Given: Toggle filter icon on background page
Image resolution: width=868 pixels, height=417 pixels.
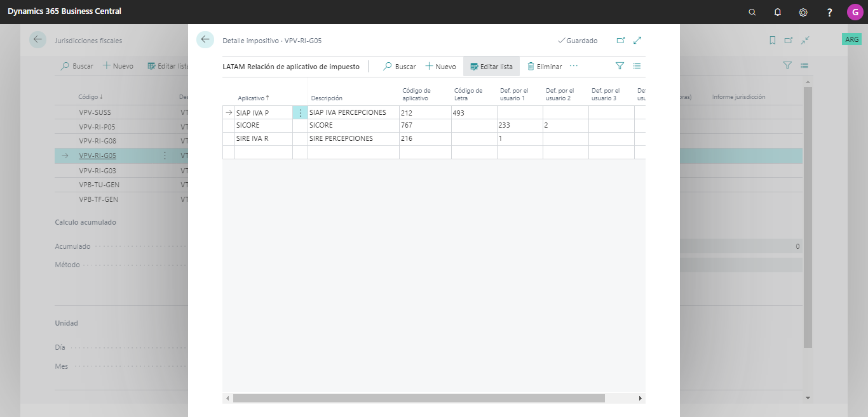Looking at the screenshot, I should coord(787,65).
